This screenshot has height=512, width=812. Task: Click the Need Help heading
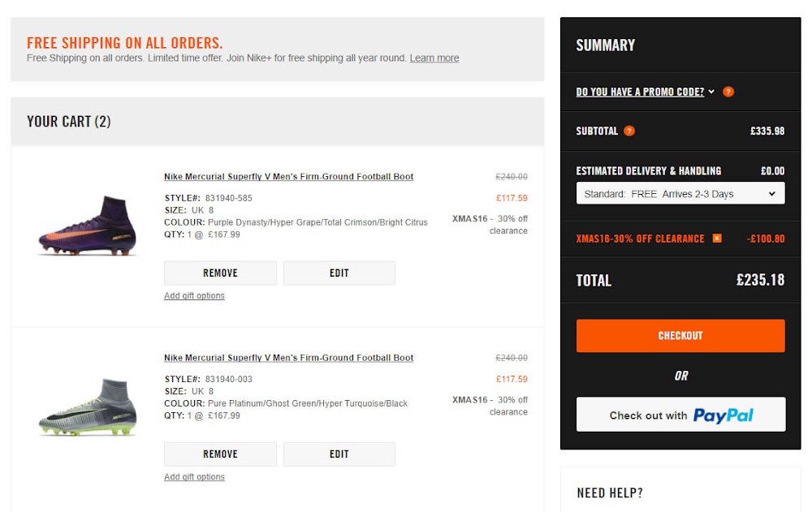(610, 493)
